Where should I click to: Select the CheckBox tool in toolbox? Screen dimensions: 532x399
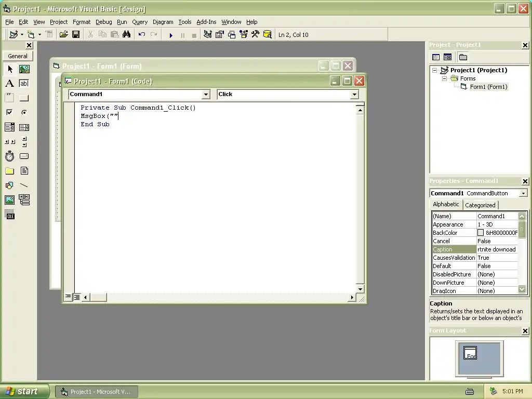tap(10, 112)
